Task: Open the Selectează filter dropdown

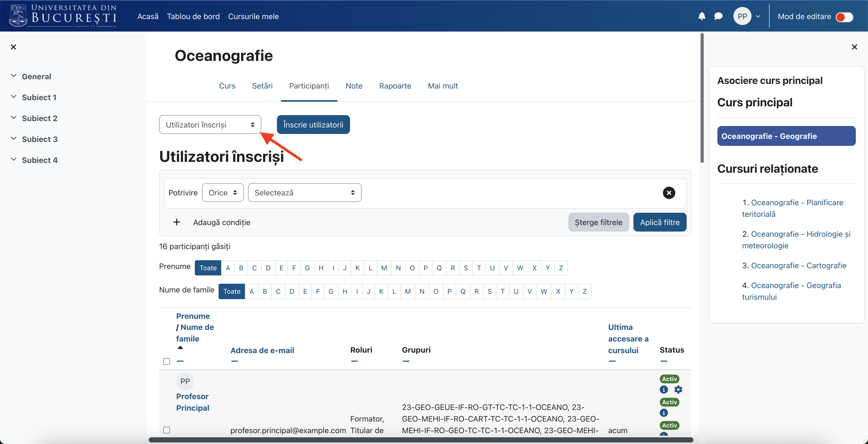Action: click(305, 193)
